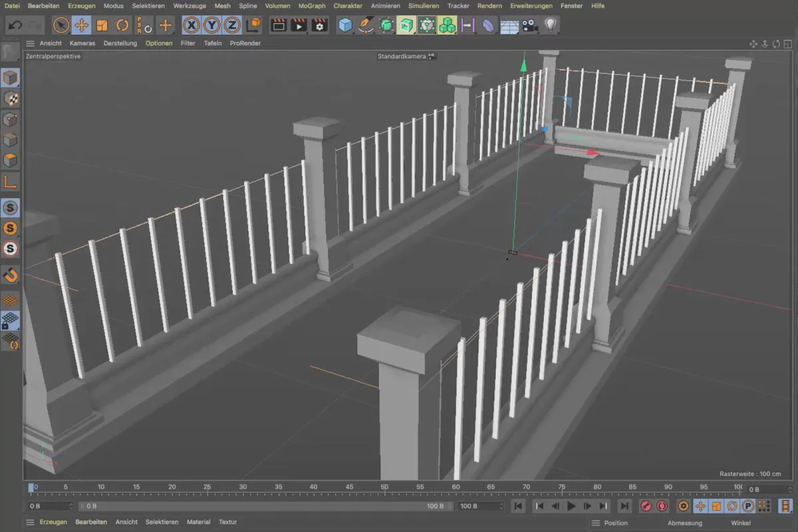
Task: Open the Simulieren menu
Action: pyautogui.click(x=423, y=5)
